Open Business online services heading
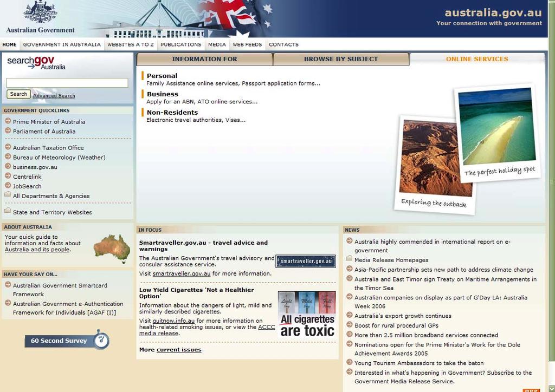This screenshot has width=555, height=392. tap(163, 94)
